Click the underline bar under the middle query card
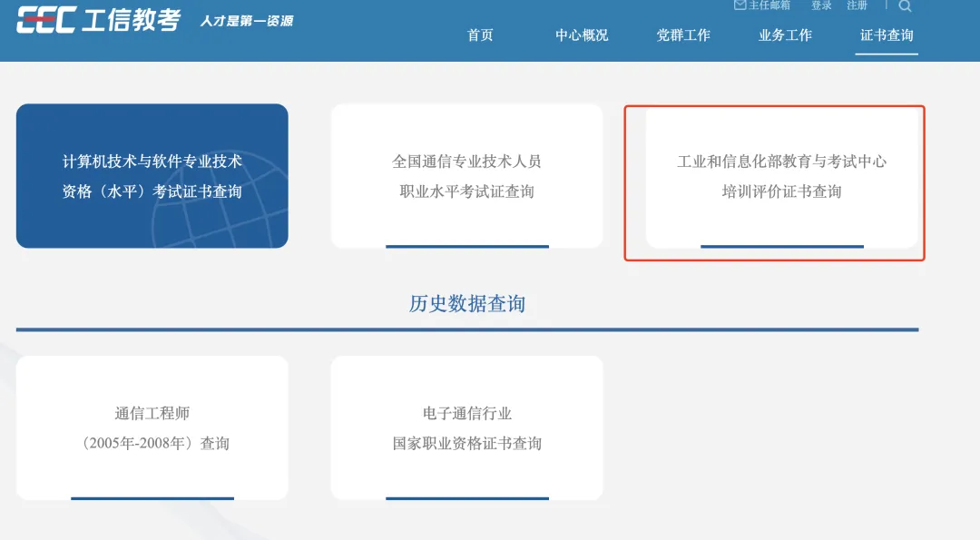The height and width of the screenshot is (540, 980). (x=467, y=245)
